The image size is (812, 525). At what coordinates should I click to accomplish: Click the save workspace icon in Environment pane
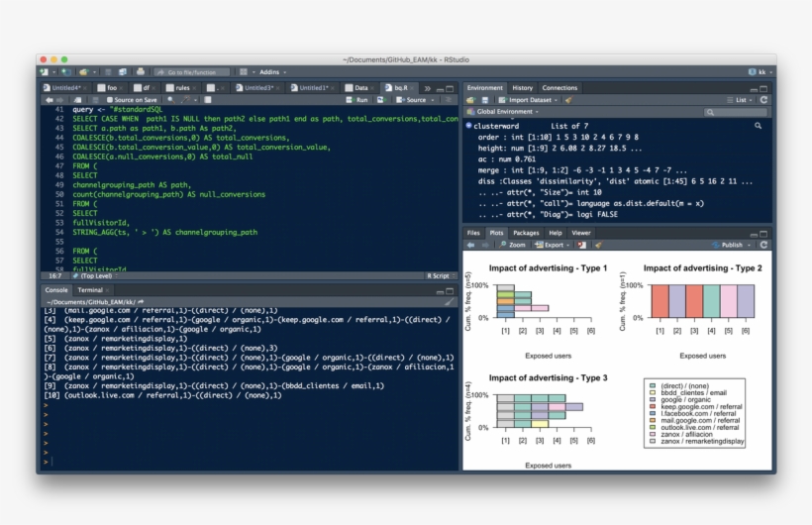(x=485, y=100)
